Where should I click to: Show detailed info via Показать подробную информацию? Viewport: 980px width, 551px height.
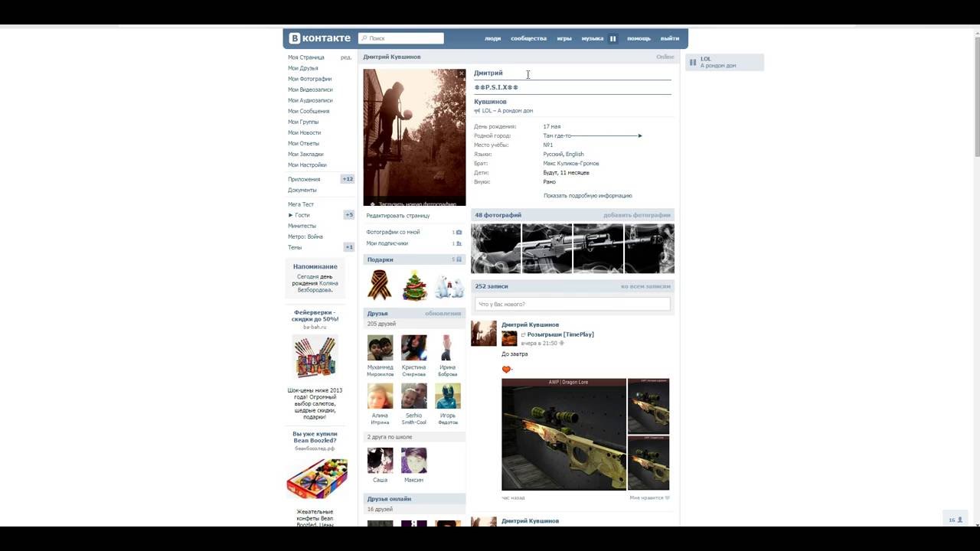point(588,196)
